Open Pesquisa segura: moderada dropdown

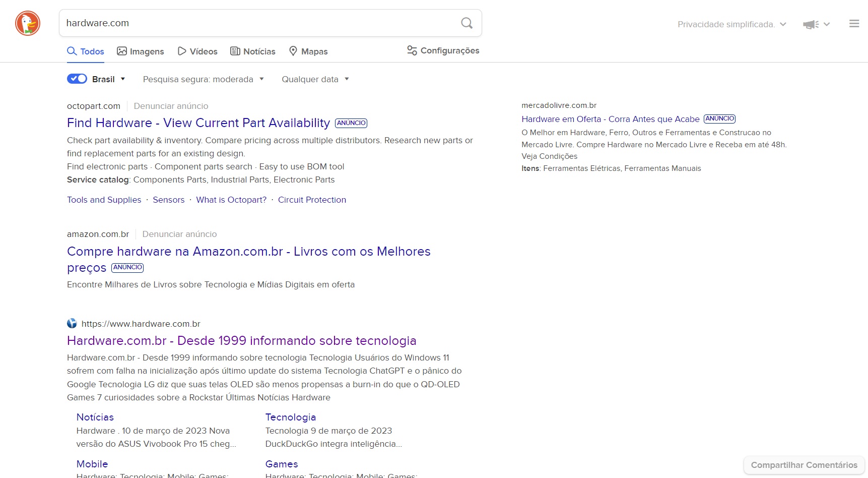coord(204,79)
